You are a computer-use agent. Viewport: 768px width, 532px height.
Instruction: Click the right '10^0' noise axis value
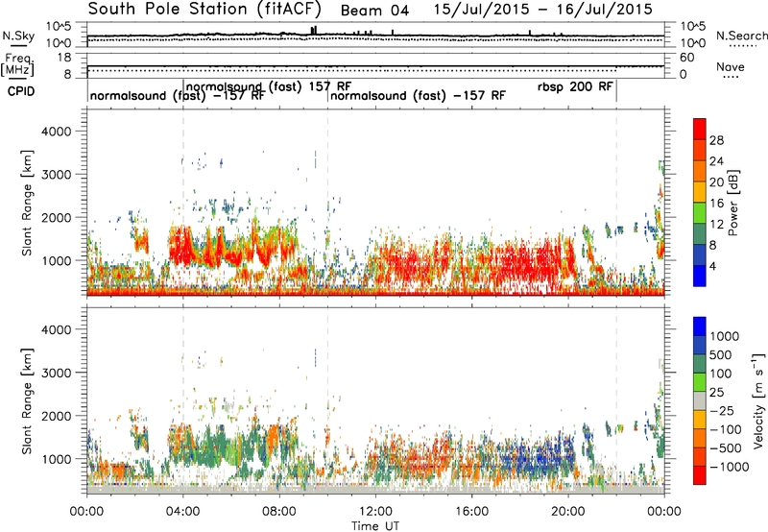pos(693,43)
